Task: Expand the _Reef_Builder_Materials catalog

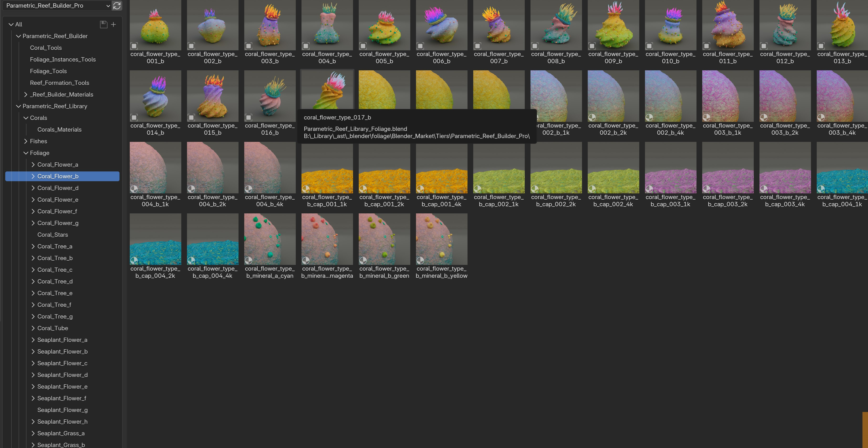Action: pyautogui.click(x=26, y=94)
